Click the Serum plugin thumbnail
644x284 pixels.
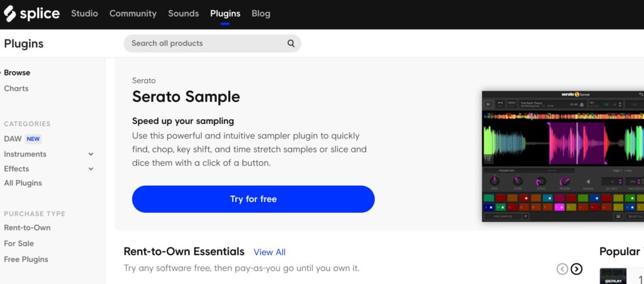pyautogui.click(x=613, y=277)
